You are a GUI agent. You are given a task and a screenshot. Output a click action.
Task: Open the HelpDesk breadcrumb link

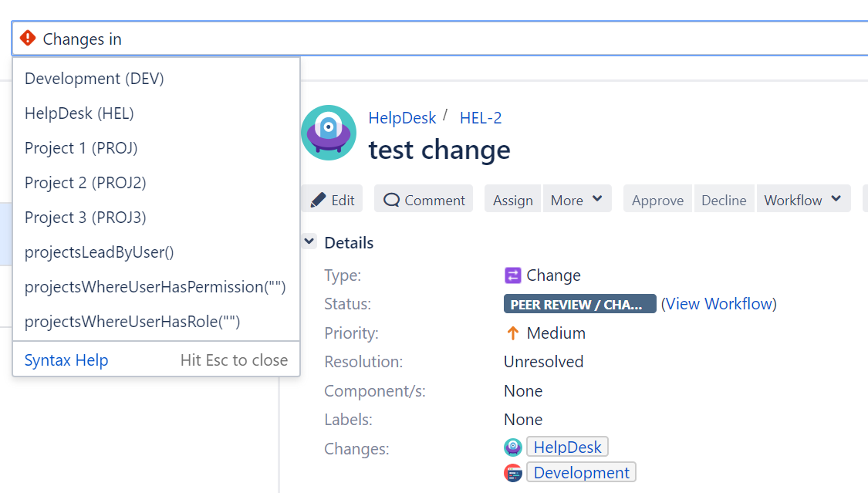[x=402, y=118]
